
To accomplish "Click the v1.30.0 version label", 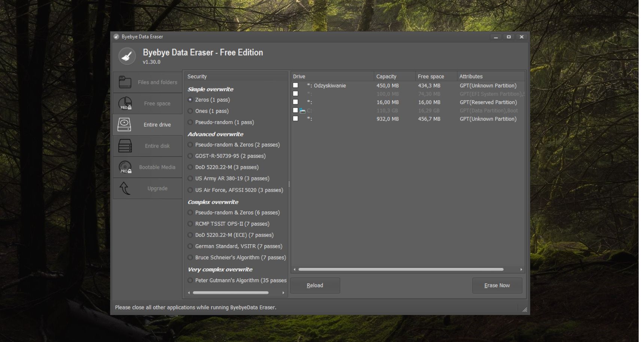I will point(152,62).
